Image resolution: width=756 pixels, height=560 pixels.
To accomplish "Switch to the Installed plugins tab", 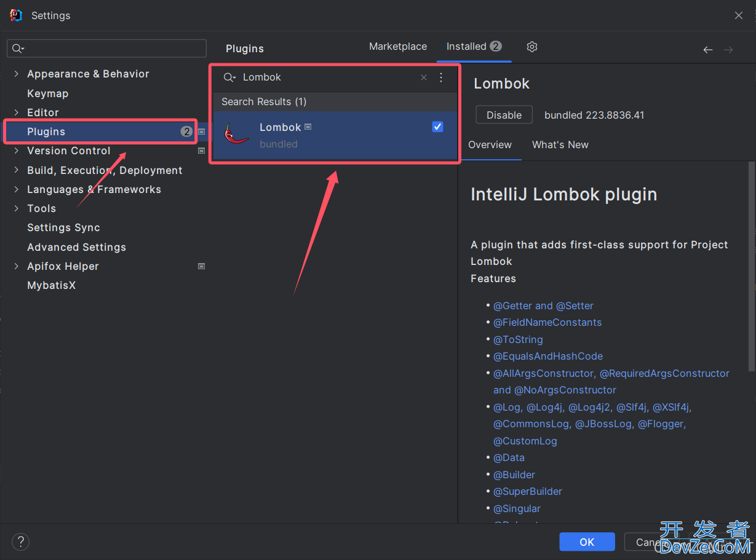I will (474, 47).
